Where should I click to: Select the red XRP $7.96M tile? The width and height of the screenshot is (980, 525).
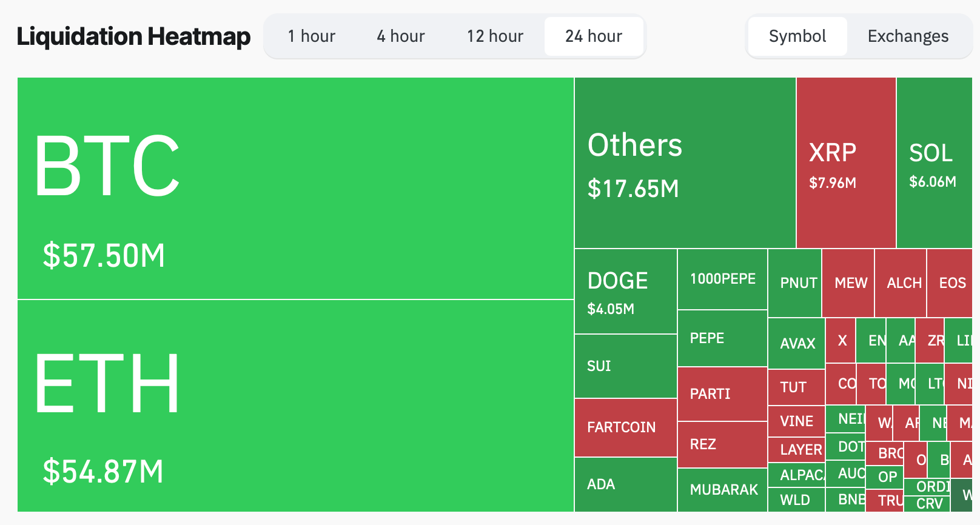pyautogui.click(x=846, y=162)
